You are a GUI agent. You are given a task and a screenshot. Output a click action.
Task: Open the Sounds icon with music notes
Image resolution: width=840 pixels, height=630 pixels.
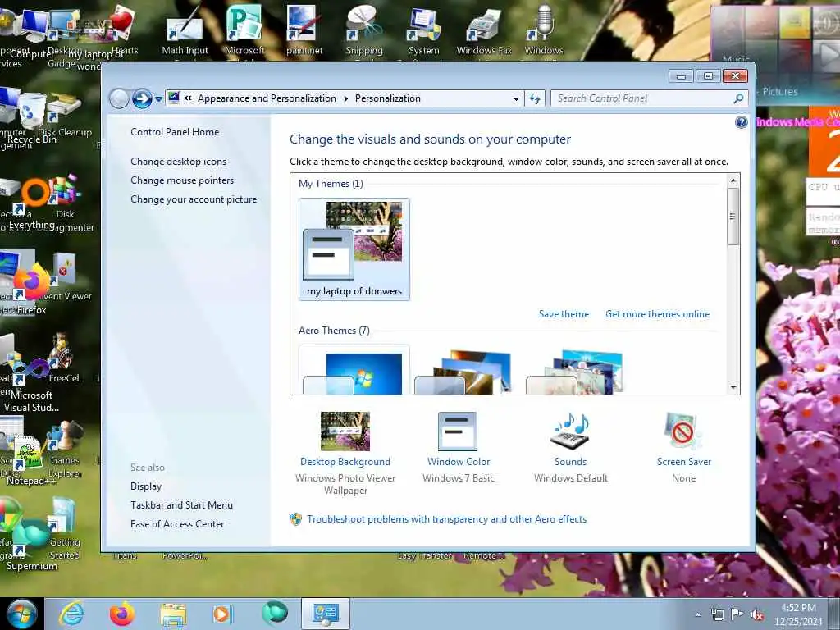(570, 431)
